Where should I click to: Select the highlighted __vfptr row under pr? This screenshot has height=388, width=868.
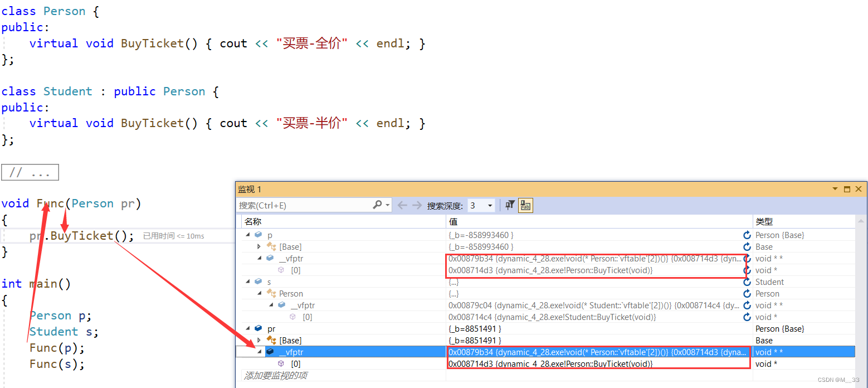[545, 352]
